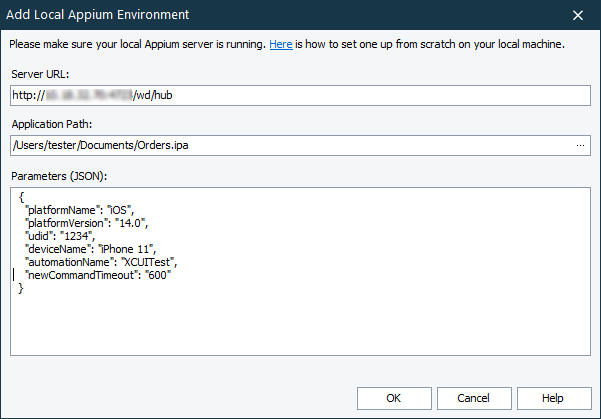Click the Server URL label

click(40, 74)
